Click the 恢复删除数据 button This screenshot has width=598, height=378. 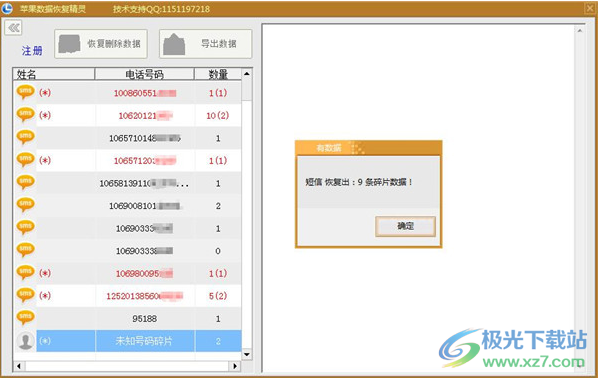click(x=101, y=44)
